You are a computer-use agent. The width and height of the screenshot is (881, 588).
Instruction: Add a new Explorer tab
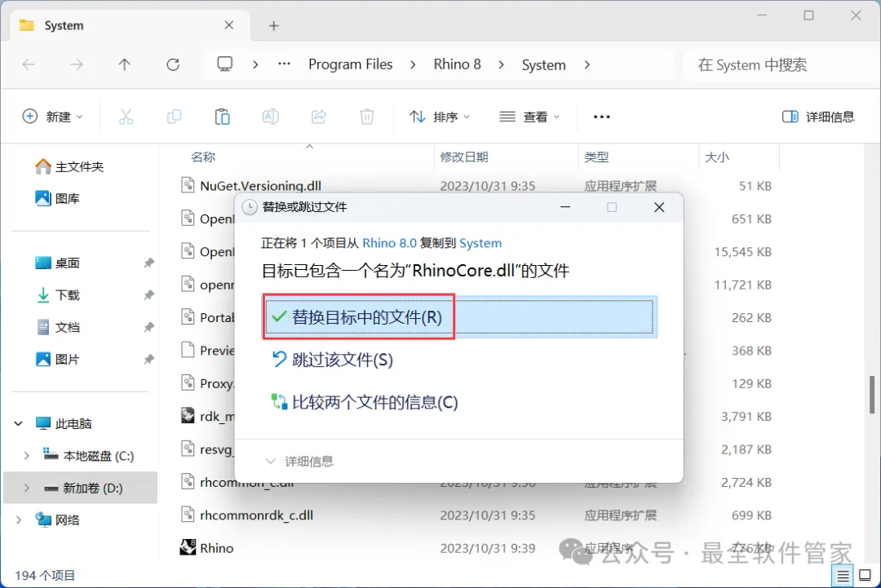pyautogui.click(x=273, y=26)
